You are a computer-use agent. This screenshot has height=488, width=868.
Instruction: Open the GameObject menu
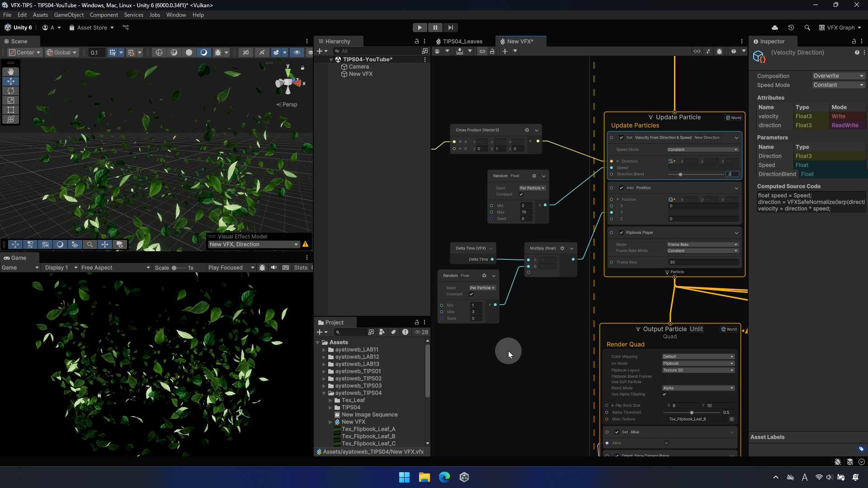click(69, 15)
